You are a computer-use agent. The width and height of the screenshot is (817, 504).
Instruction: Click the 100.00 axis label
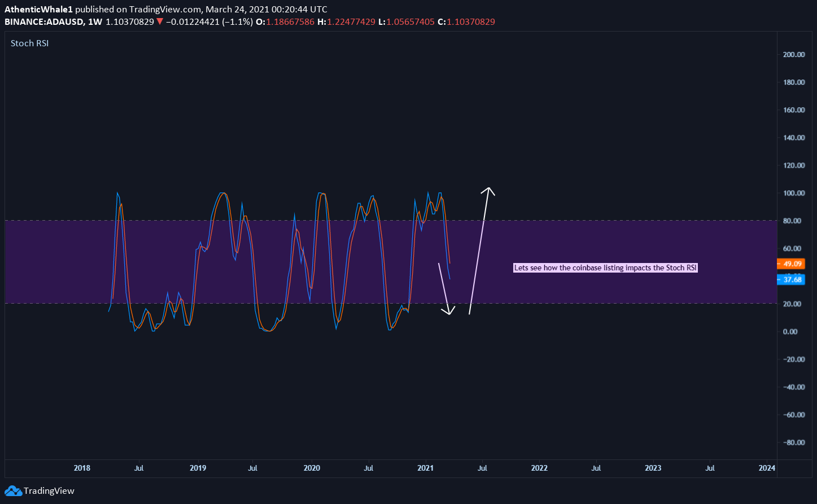(793, 193)
